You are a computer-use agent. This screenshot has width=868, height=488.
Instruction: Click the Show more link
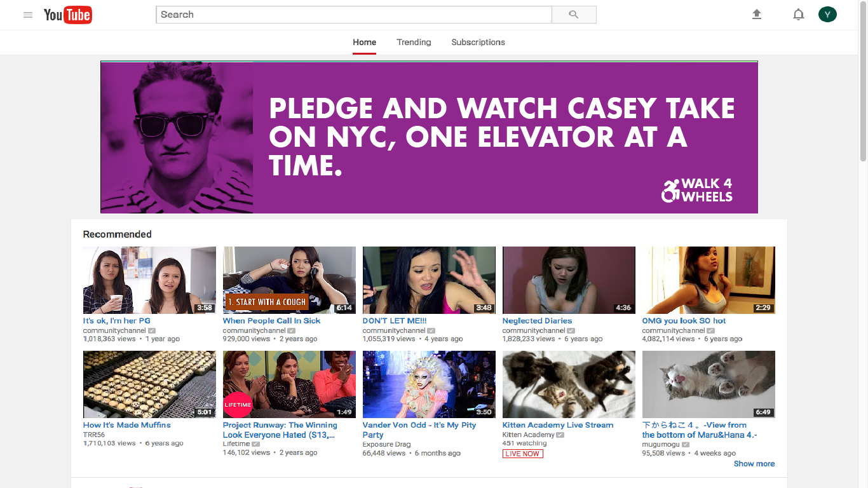[754, 464]
